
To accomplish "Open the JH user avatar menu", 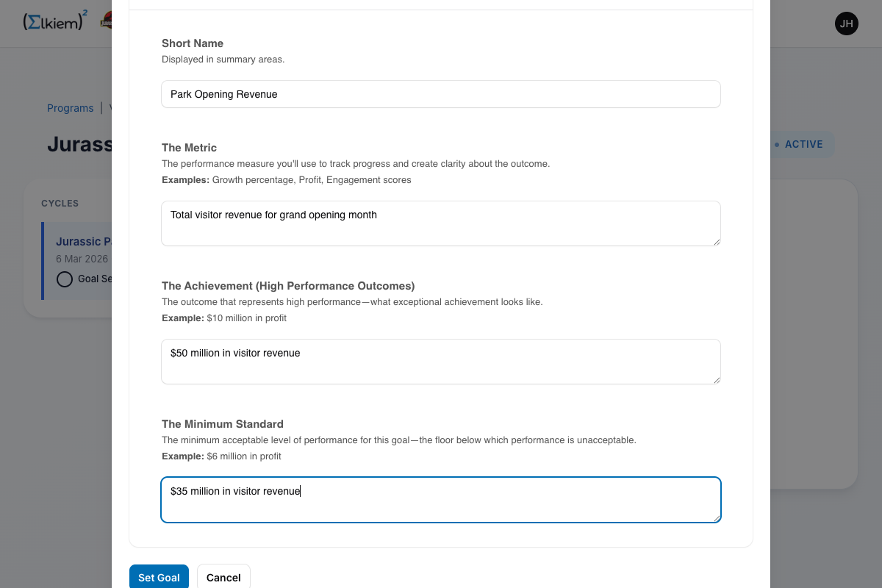I will click(846, 24).
